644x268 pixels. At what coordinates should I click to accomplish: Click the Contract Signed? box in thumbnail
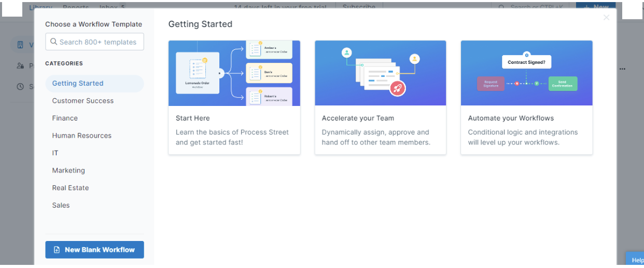[x=526, y=62]
